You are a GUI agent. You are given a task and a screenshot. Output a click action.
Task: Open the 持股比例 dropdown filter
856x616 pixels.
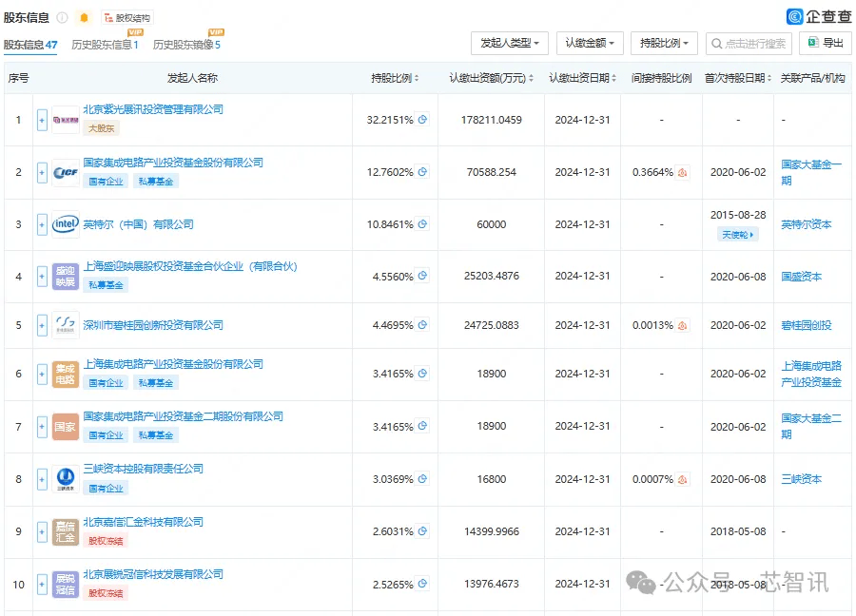pyautogui.click(x=664, y=43)
